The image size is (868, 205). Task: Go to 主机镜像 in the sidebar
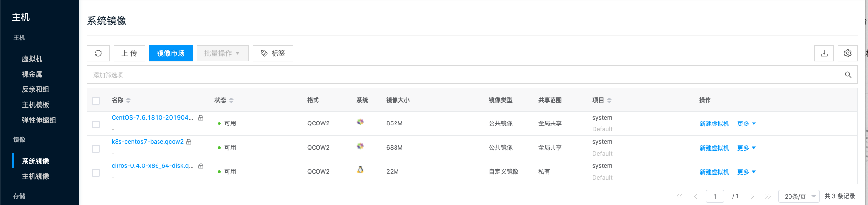[x=36, y=176]
